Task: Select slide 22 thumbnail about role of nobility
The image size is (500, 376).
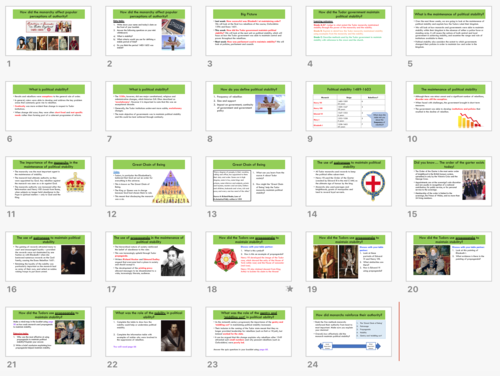Action: tap(149, 332)
